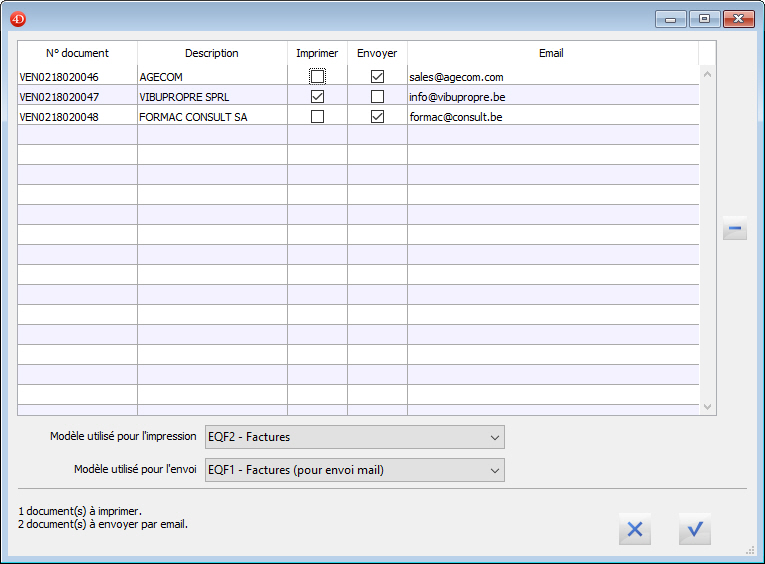765x564 pixels.
Task: Maximize the dialog window
Action: (705, 18)
